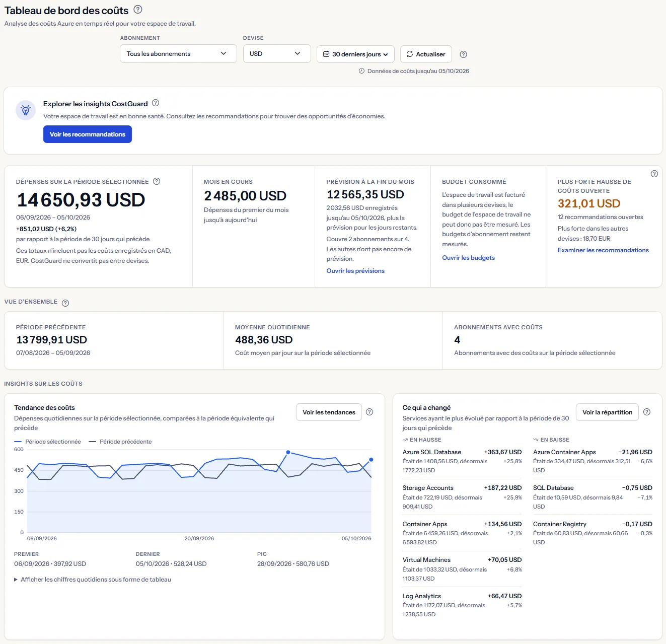Expand Afficher les chiffres quotidiens sous forme de tableau

[x=93, y=580]
